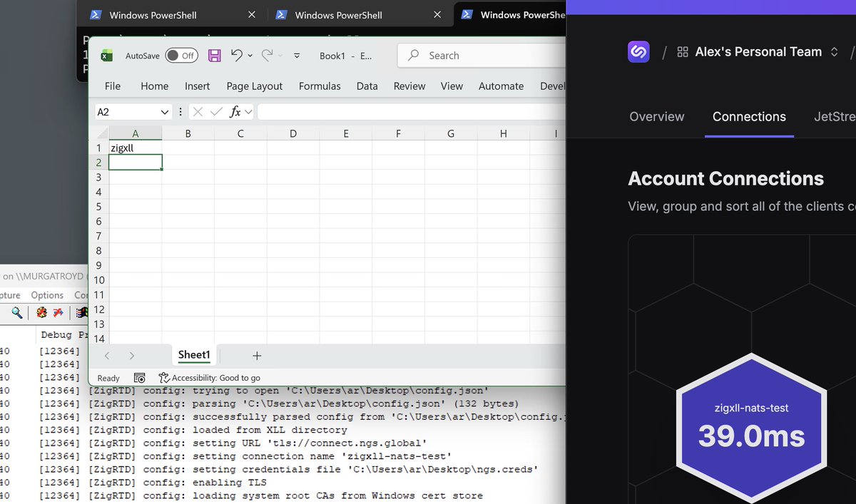Save the workbook with the floppy disk icon
This screenshot has height=504, width=856.
214,56
